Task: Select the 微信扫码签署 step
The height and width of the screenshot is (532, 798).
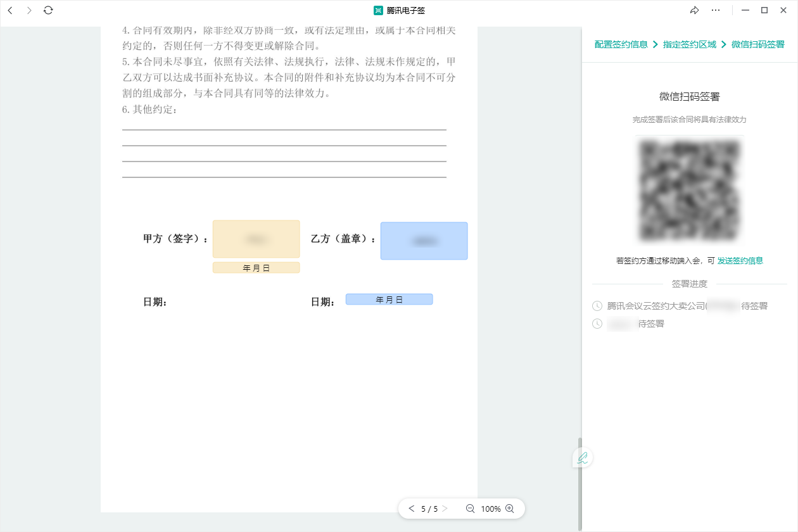Action: (758, 44)
